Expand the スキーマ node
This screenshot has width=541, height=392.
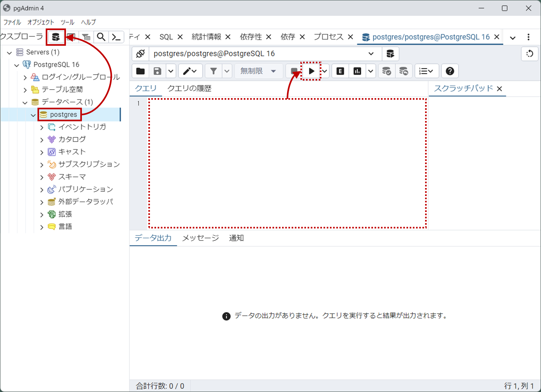coord(42,177)
